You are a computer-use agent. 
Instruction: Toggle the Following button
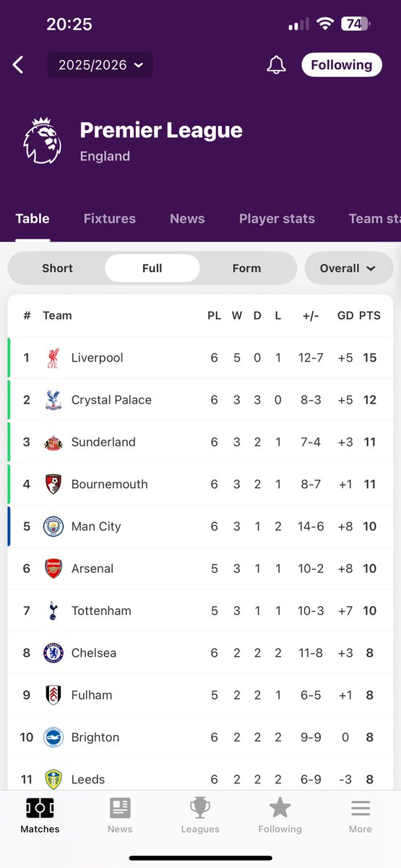342,64
